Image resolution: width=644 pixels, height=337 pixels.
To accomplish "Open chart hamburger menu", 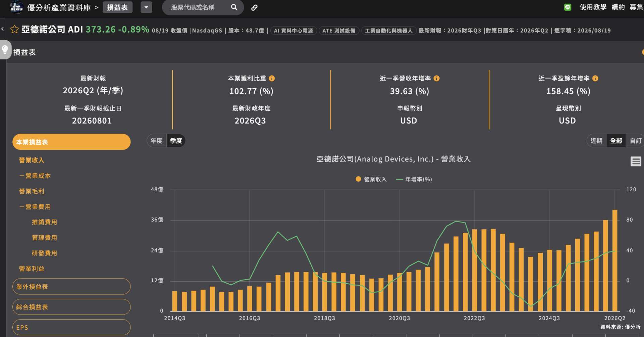I will click(636, 161).
